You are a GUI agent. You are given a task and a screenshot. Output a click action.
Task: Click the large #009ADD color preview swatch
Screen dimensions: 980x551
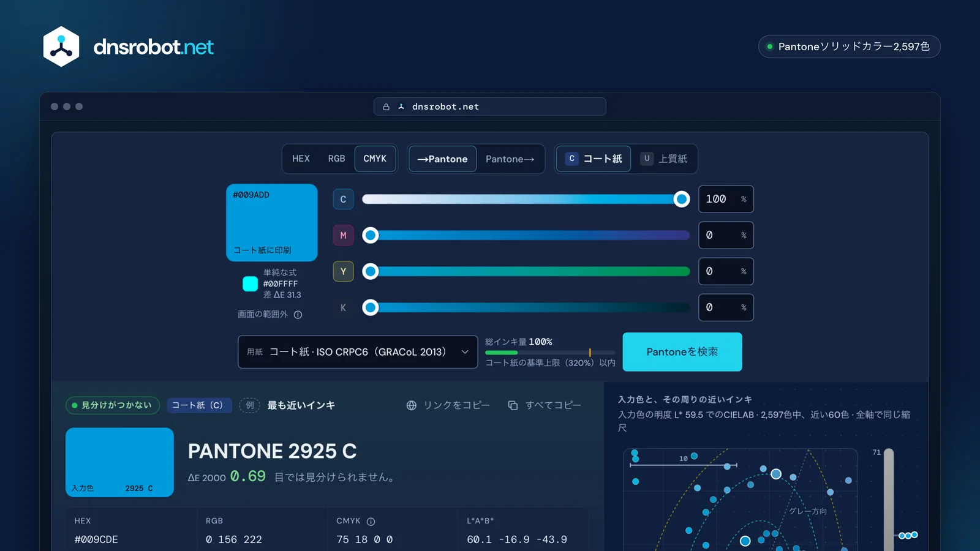pyautogui.click(x=272, y=223)
